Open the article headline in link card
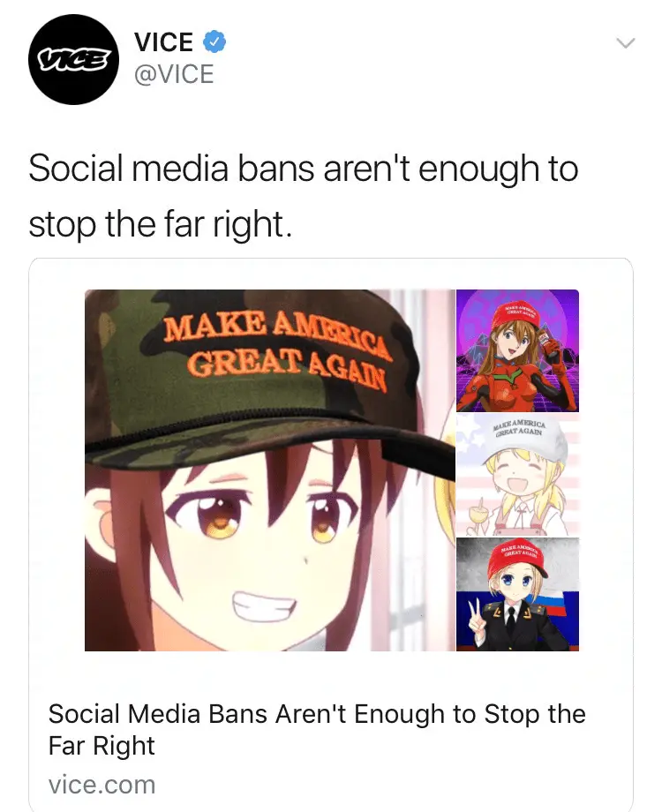Screen dimensions: 662x812 tap(317, 729)
